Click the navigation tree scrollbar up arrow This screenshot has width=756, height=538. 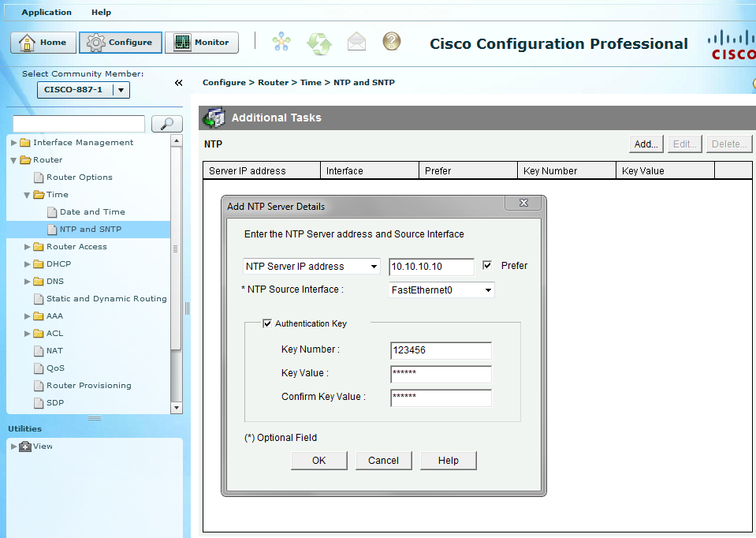pyautogui.click(x=177, y=141)
